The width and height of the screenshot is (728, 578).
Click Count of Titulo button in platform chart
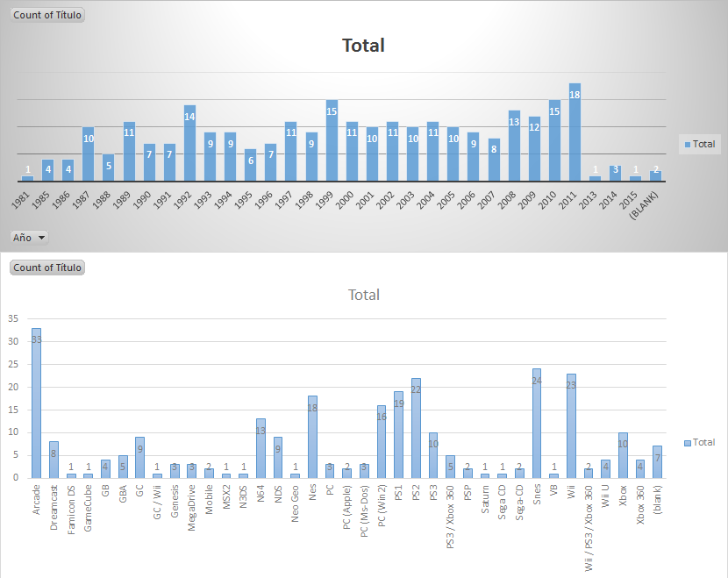(x=48, y=268)
